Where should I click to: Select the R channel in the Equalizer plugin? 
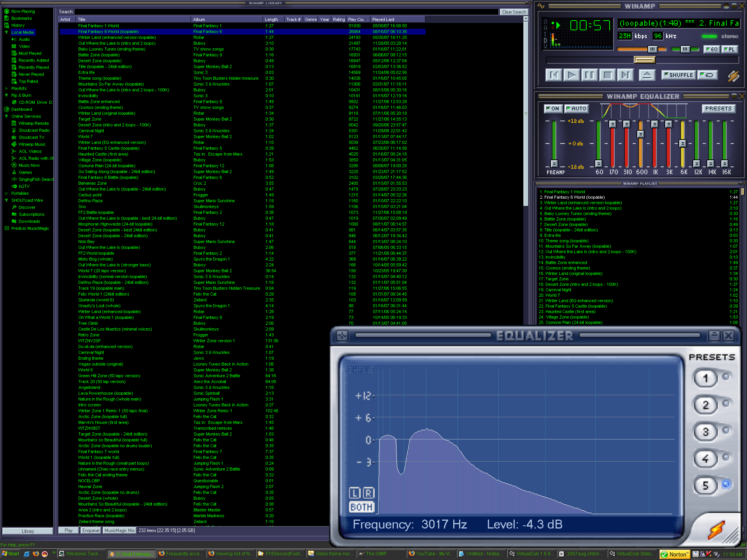tap(368, 493)
